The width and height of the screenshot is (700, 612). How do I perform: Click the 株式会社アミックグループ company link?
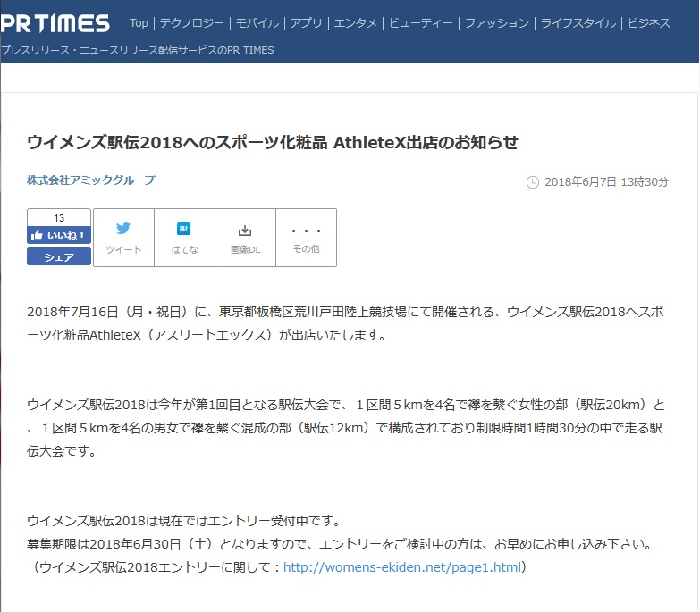[91, 180]
